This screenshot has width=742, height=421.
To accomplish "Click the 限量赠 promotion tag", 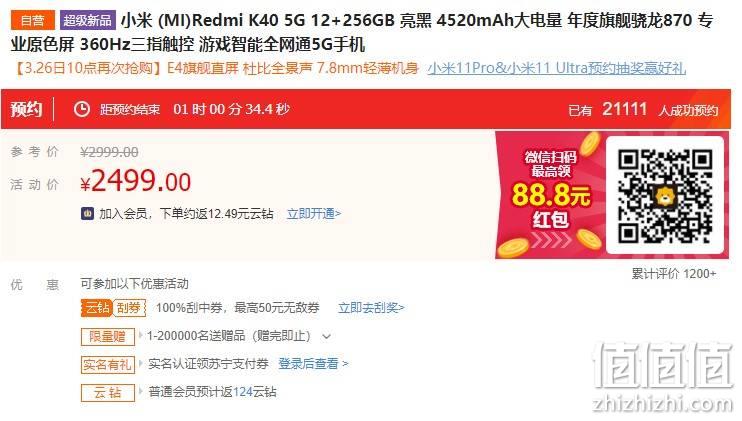I will click(x=107, y=336).
